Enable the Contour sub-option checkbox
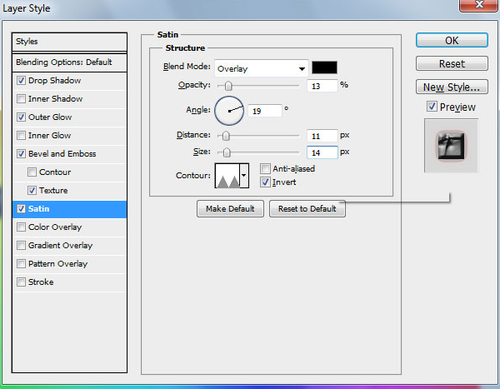Screen dimensions: 500x389 click(32, 172)
